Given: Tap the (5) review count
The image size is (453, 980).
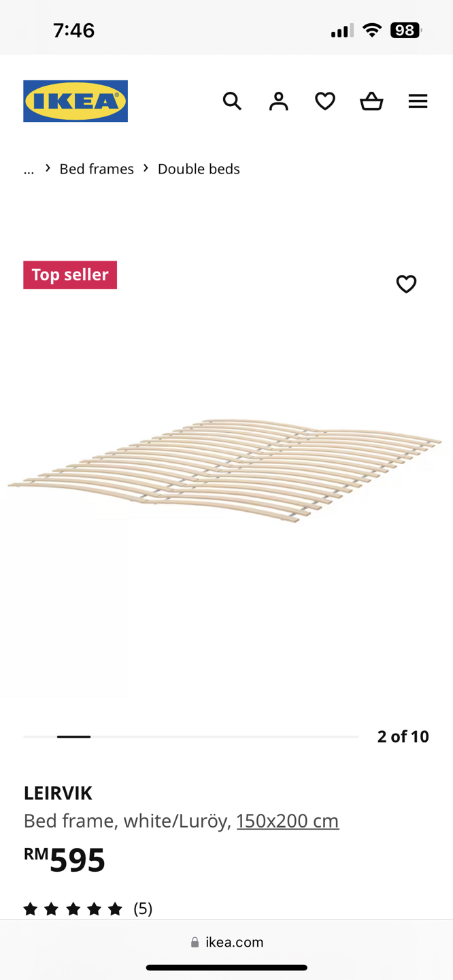Looking at the screenshot, I should tap(143, 909).
